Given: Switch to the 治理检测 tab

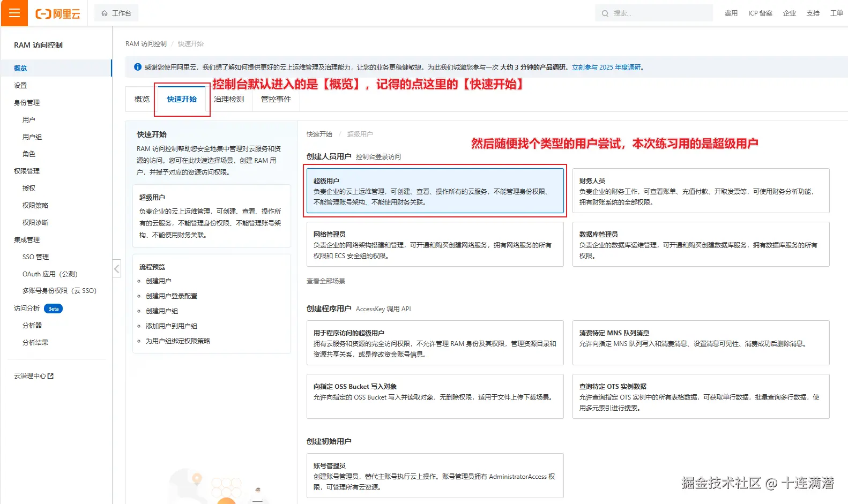Looking at the screenshot, I should point(229,99).
